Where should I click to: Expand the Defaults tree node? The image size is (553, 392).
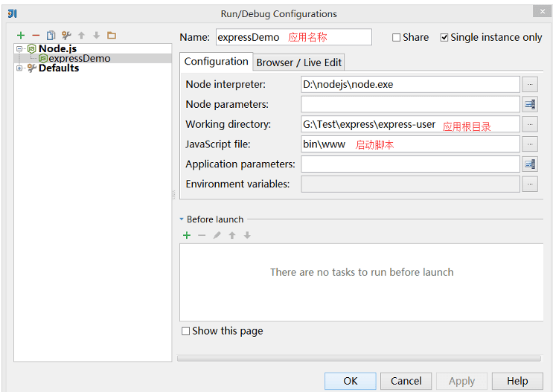[19, 68]
